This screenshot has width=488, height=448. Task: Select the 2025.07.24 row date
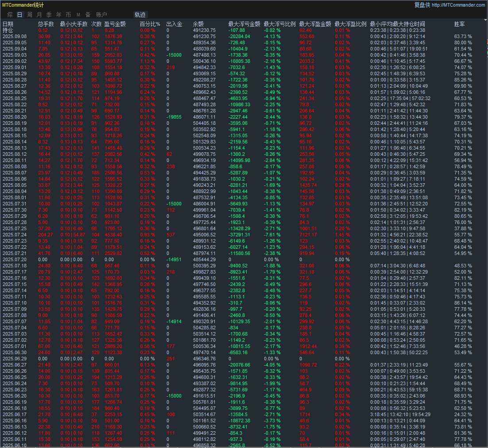[14, 234]
